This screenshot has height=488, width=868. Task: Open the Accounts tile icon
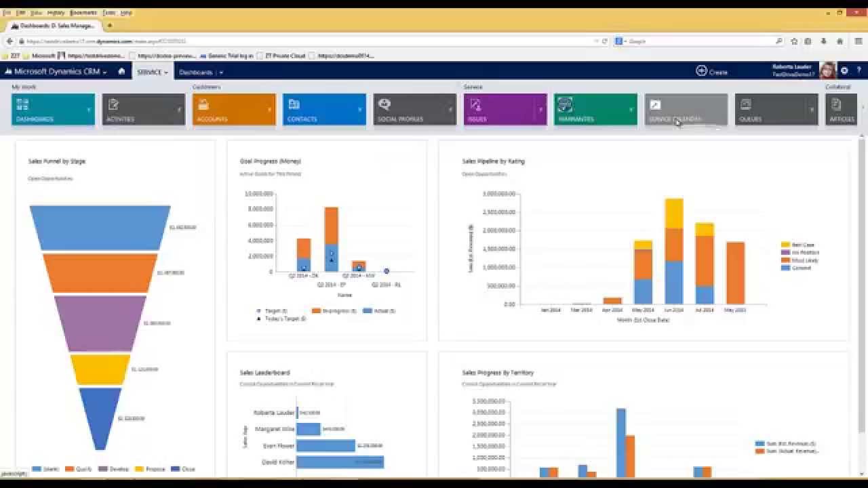point(203,104)
